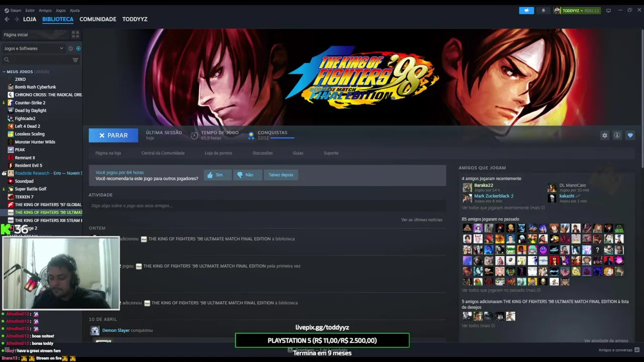The height and width of the screenshot is (362, 644).
Task: Open the Steam menu
Action: pos(13,10)
